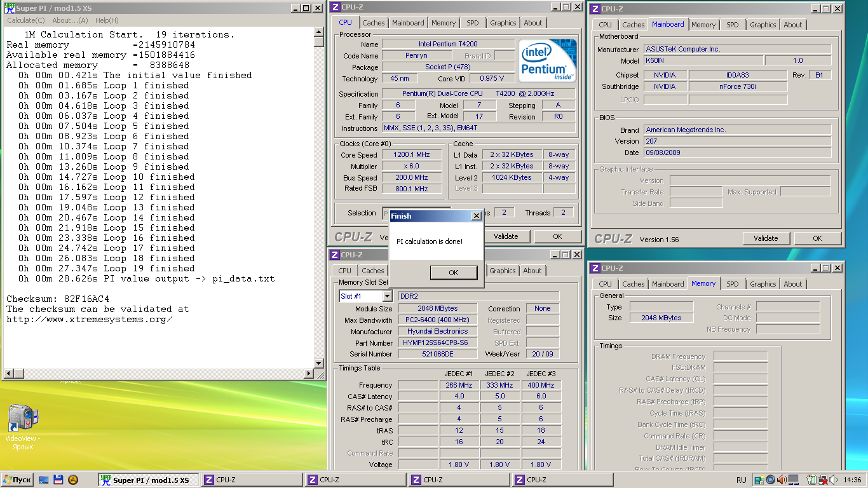Click the Show Desktop quick launch icon
868x488 pixels.
point(44,480)
